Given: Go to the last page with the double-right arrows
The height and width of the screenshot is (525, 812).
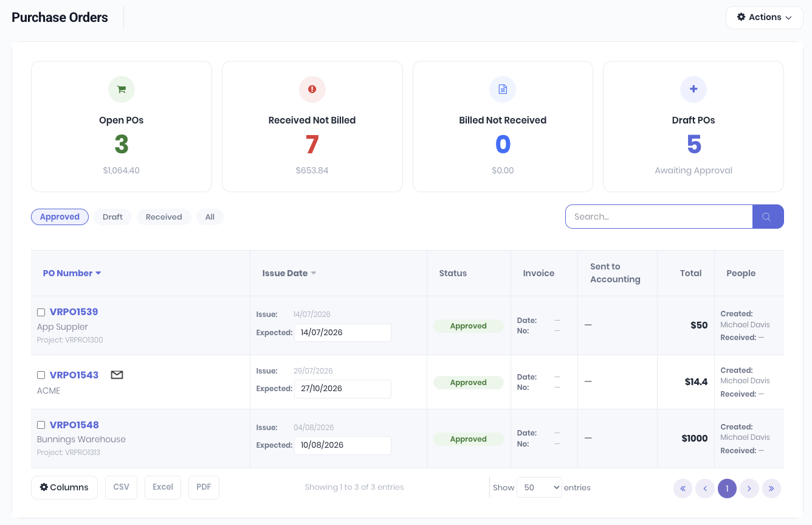Looking at the screenshot, I should (x=771, y=488).
